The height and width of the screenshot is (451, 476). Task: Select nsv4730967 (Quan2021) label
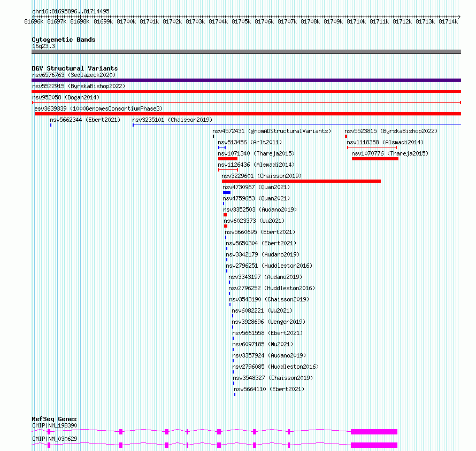pos(256,187)
